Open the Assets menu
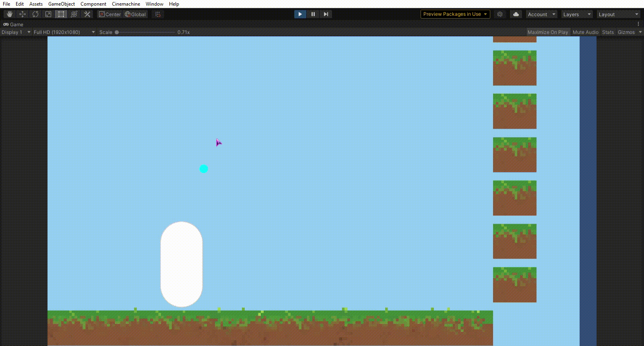 (x=36, y=4)
